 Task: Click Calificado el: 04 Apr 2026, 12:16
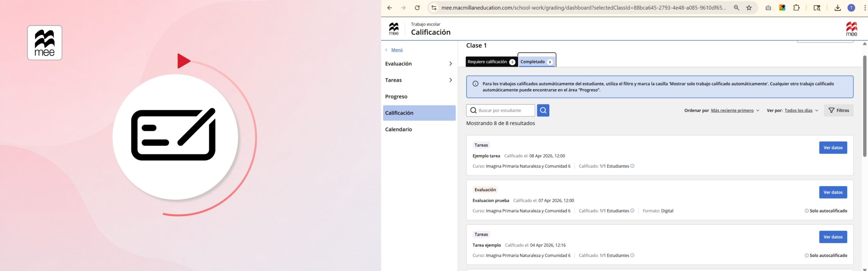(535, 245)
